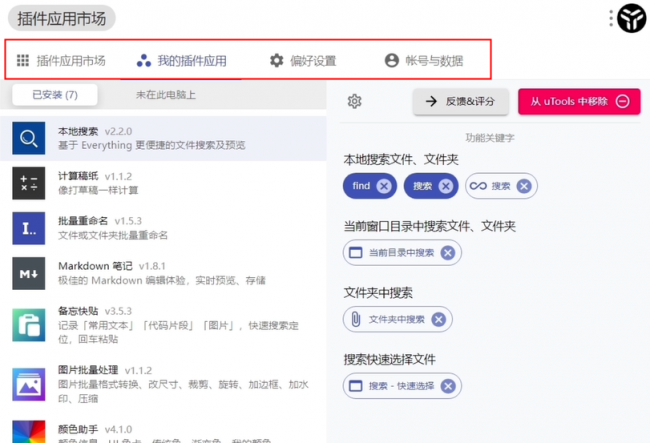
Task: Click heading 文件夹中搜索 above paperclip chip
Action: pyautogui.click(x=378, y=293)
